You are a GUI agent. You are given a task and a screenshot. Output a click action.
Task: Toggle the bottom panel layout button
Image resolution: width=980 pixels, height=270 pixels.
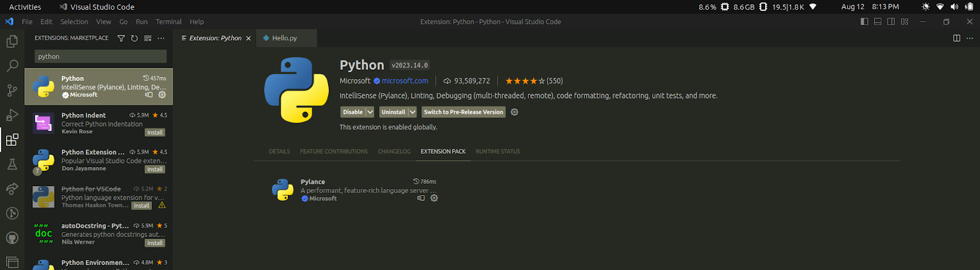[x=878, y=21]
